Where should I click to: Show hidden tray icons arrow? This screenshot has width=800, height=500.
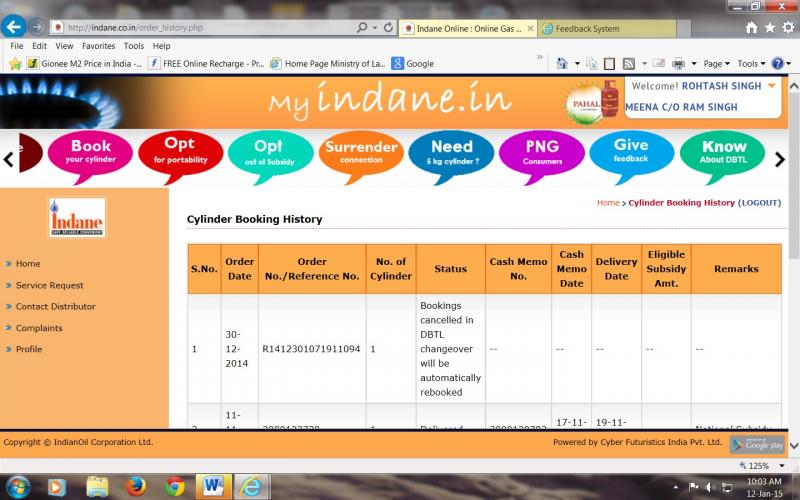click(676, 487)
